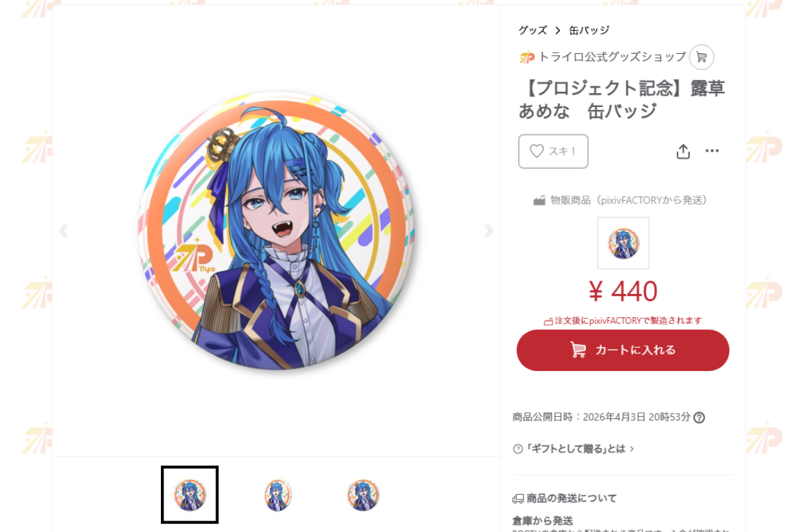798x532 pixels.
Task: Open the 缶バッジ breadcrumb category
Action: pyautogui.click(x=589, y=31)
